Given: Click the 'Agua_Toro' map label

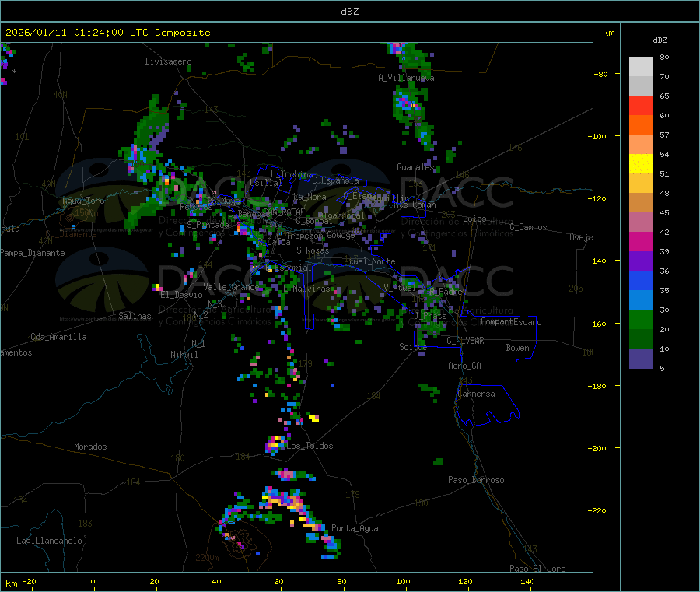Looking at the screenshot, I should (83, 201).
